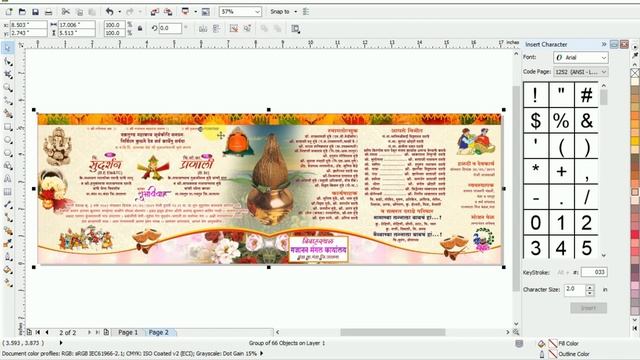
Task: Pick the yellow swatch in the color palette
Action: point(635,141)
